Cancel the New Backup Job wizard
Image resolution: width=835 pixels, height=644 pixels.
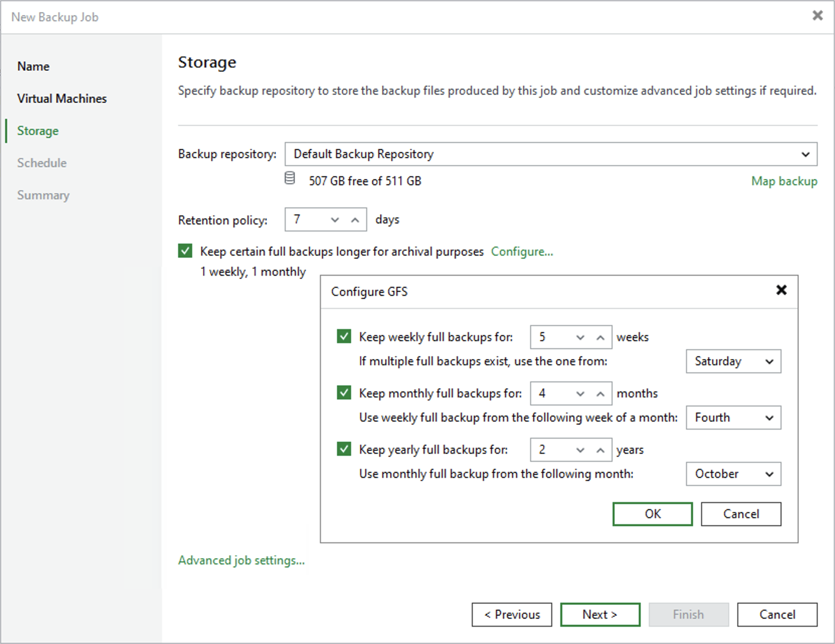click(777, 615)
